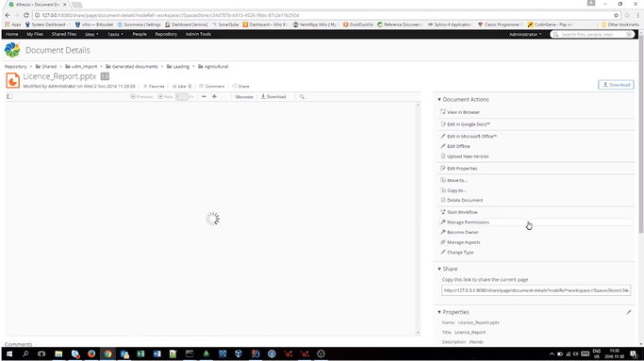Open the Repository menu item
This screenshot has width=644, height=361.
tap(166, 34)
